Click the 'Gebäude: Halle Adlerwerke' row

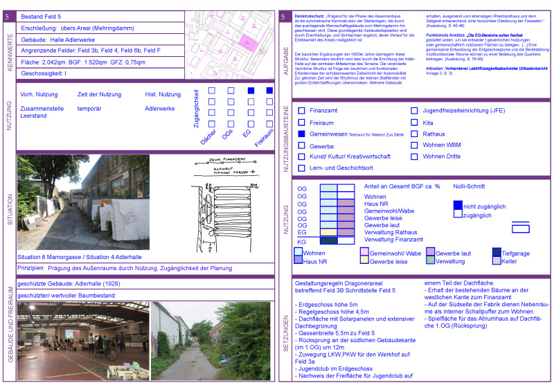pos(100,39)
